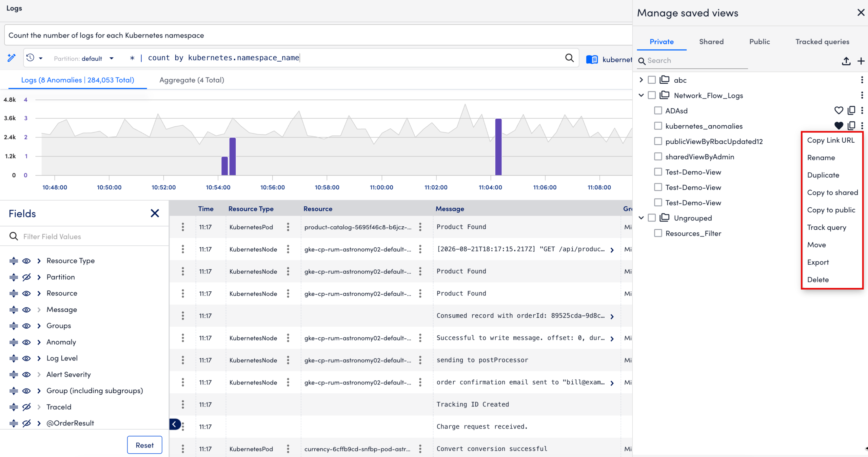Copy the kubernetes_anomalies view via its copy icon
Image resolution: width=868 pixels, height=457 pixels.
coord(851,126)
